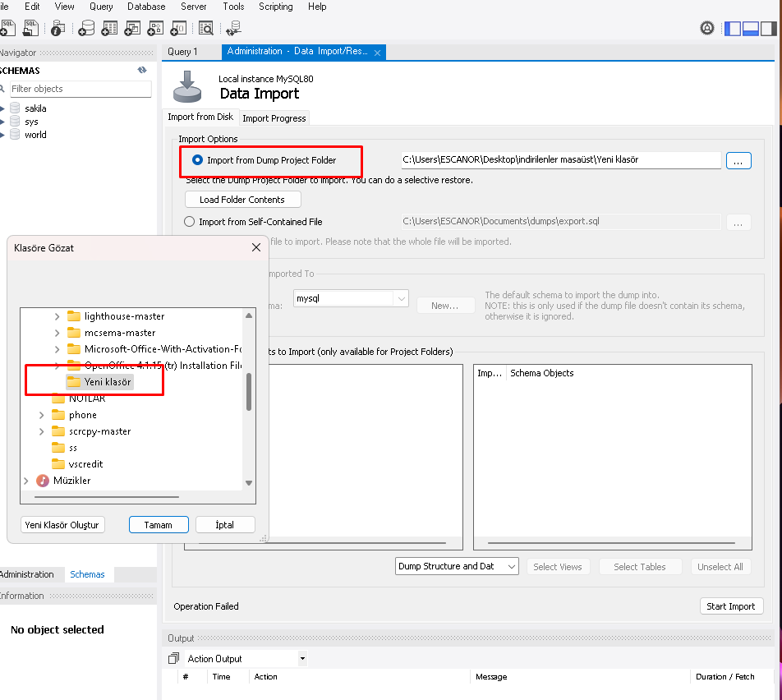Open the Database menu
This screenshot has height=700, width=782.
click(146, 7)
